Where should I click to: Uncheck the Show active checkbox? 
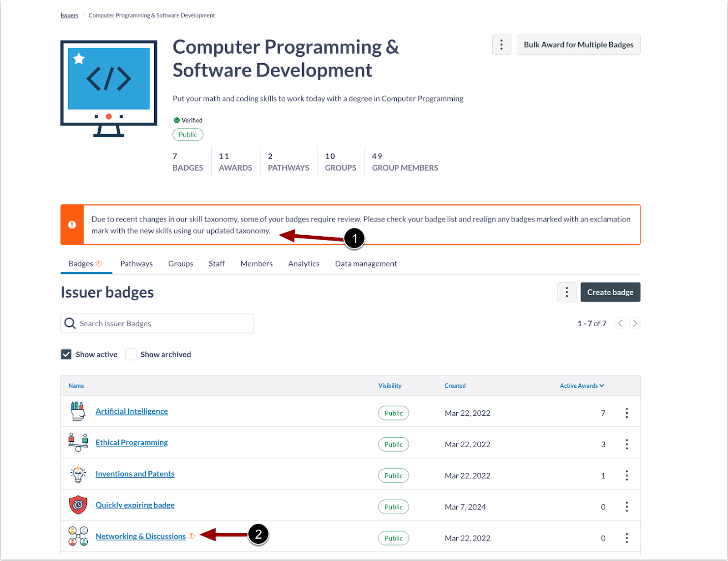(x=66, y=354)
